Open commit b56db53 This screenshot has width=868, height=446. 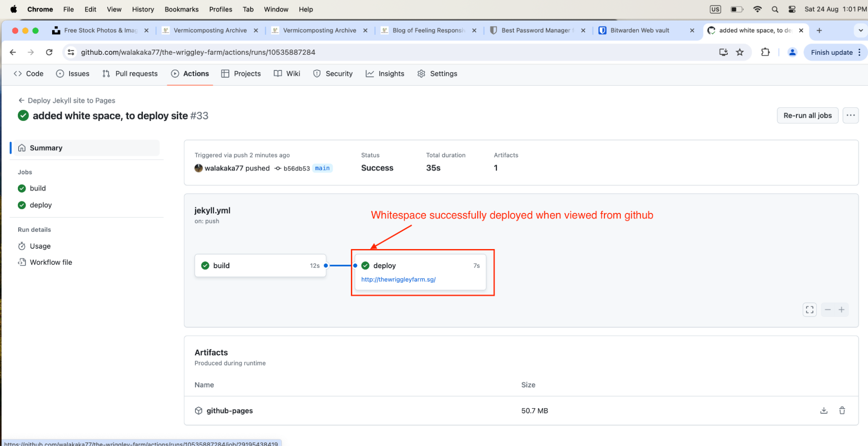click(297, 169)
